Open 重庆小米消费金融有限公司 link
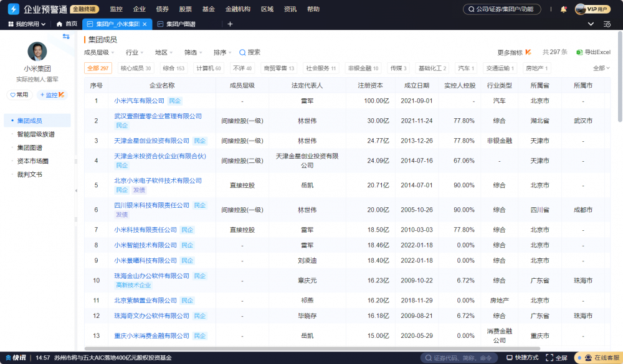The image size is (623, 364). 152,336
